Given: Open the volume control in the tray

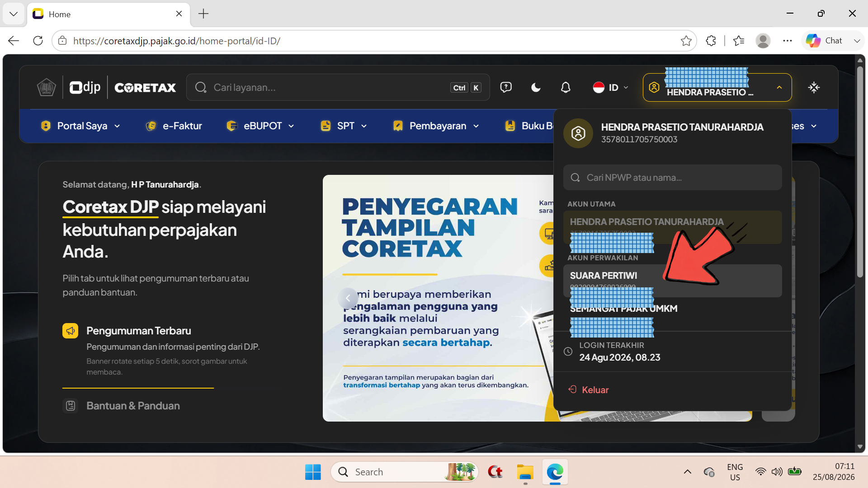Looking at the screenshot, I should click(777, 472).
